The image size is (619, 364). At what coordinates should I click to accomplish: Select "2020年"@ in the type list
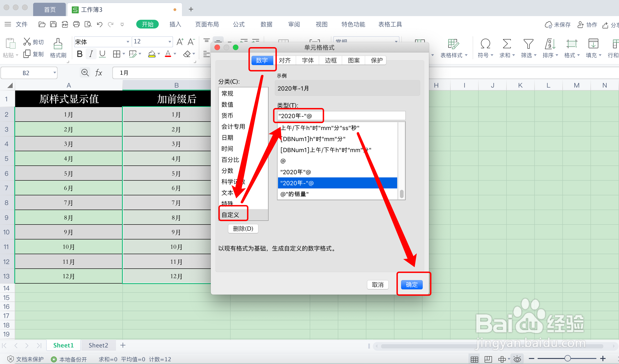point(337,172)
